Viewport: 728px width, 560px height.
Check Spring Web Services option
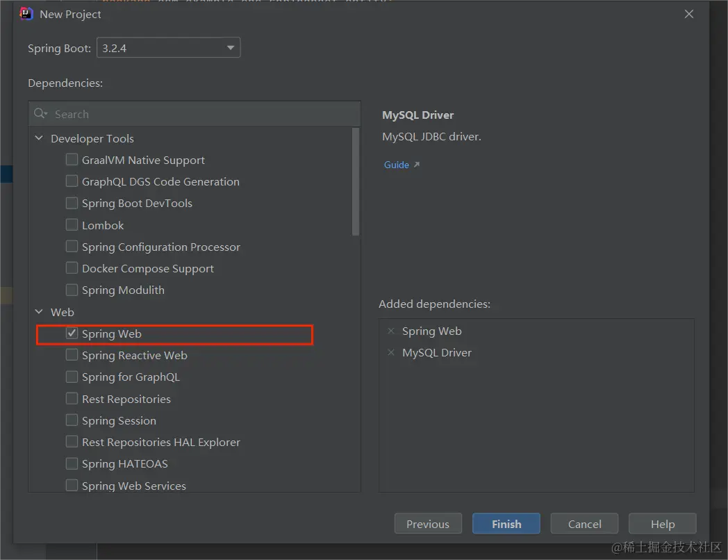tap(72, 485)
